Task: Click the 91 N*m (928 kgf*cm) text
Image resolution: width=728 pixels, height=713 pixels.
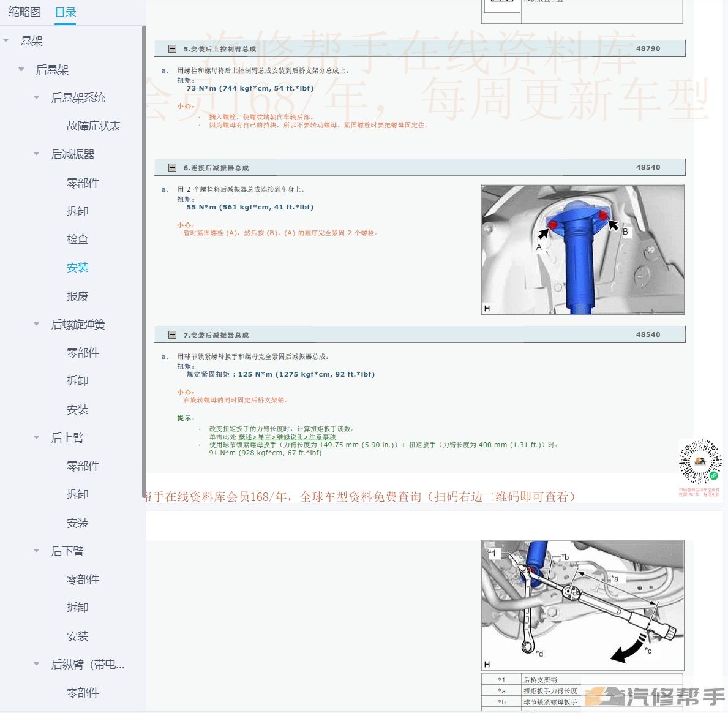Action: click(x=265, y=453)
